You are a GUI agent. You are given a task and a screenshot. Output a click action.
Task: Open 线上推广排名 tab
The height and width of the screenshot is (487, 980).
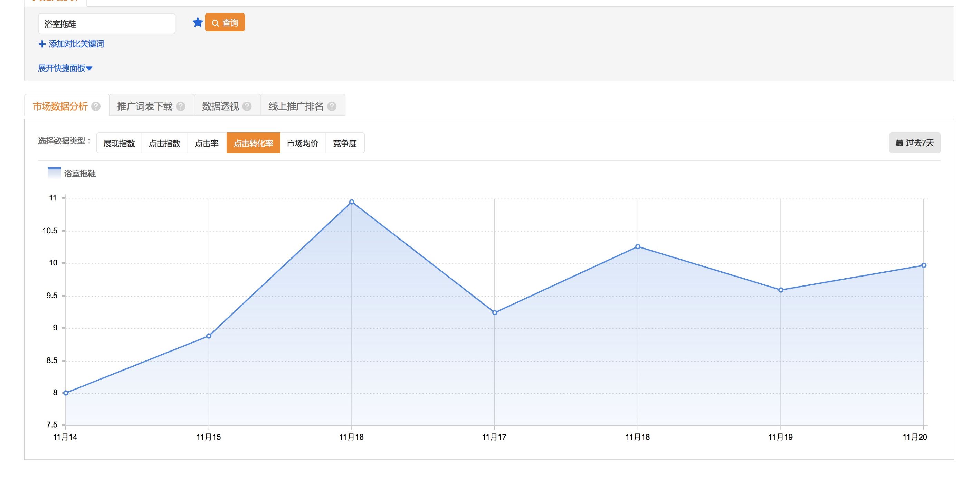296,106
